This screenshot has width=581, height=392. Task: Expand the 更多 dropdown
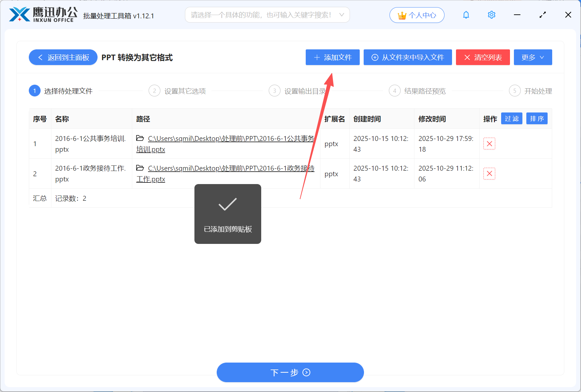pos(533,57)
